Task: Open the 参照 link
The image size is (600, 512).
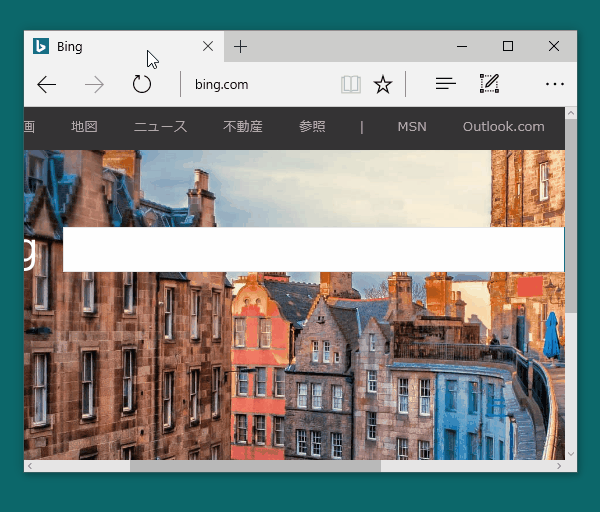Action: tap(312, 126)
